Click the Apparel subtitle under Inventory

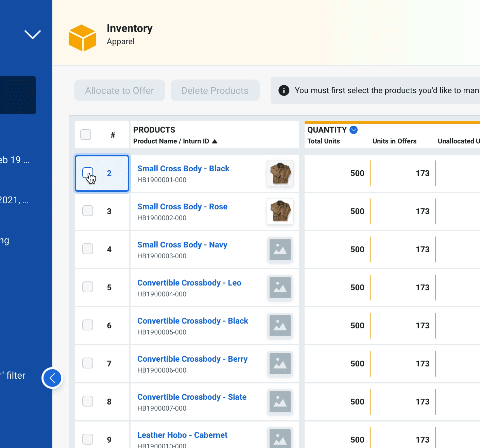121,41
